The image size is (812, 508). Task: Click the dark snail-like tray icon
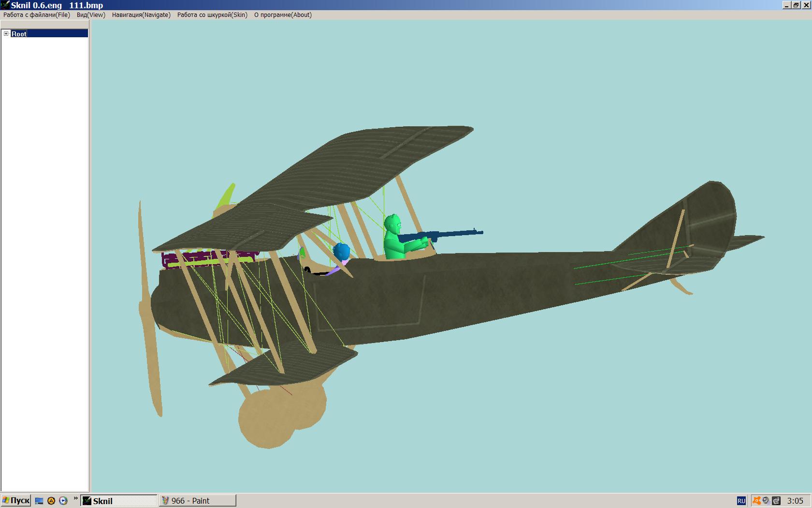pos(776,501)
